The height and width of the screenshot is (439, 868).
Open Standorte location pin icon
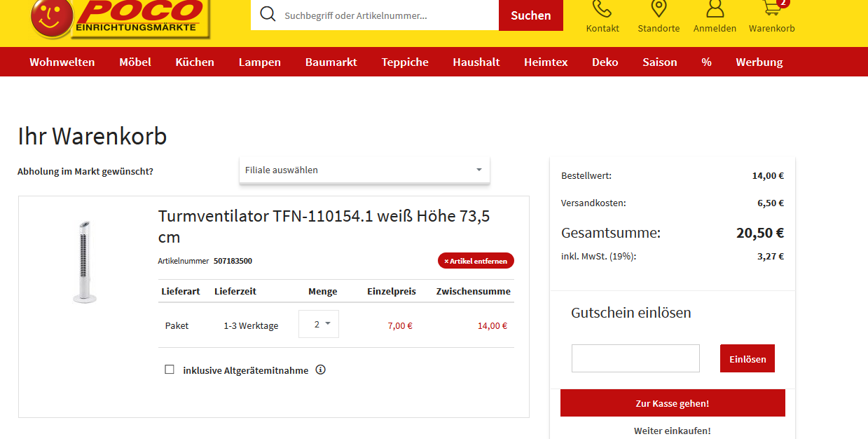tap(658, 9)
